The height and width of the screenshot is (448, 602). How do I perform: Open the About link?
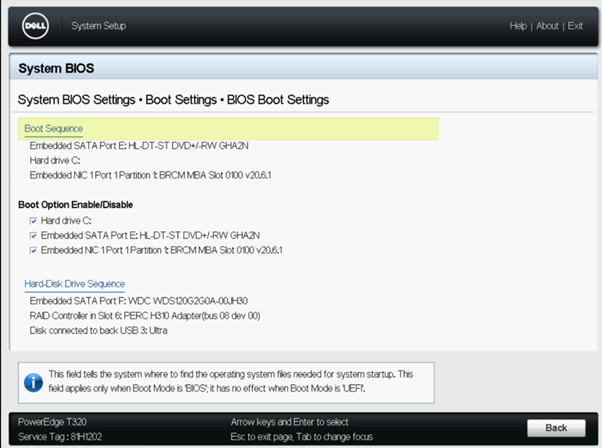point(547,26)
